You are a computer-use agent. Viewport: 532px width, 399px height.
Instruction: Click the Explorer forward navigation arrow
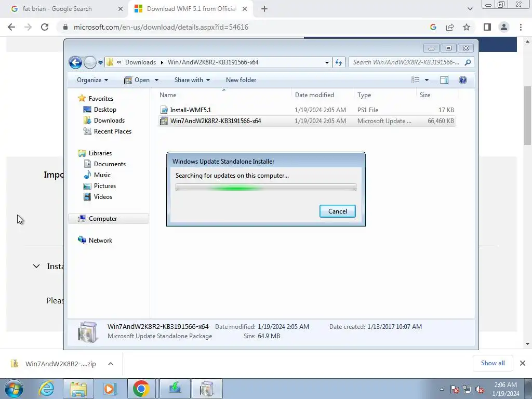tap(90, 62)
